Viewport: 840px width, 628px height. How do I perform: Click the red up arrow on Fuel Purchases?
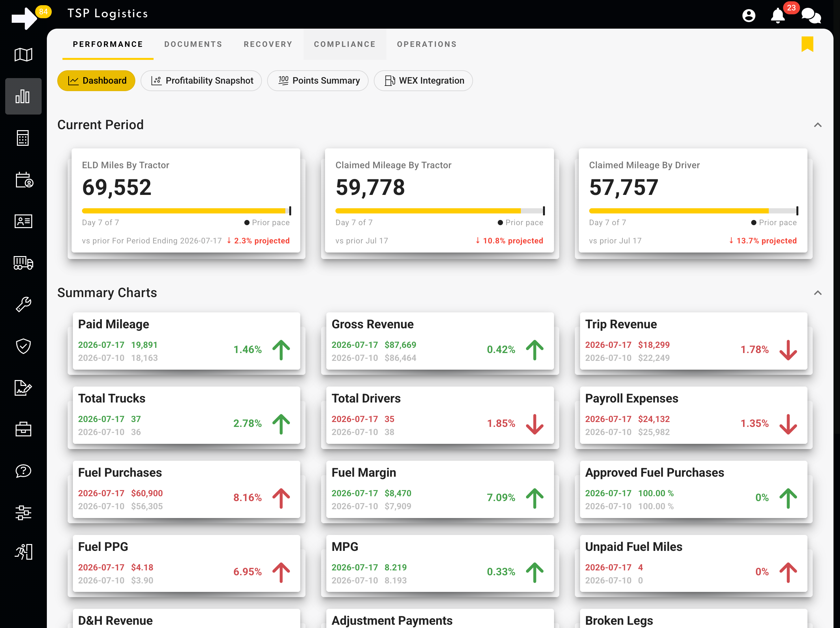(281, 498)
